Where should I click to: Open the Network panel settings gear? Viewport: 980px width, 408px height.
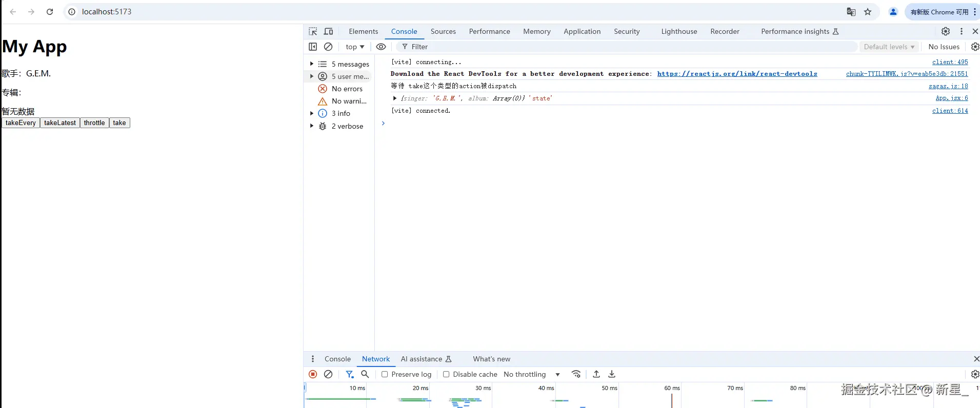point(975,374)
